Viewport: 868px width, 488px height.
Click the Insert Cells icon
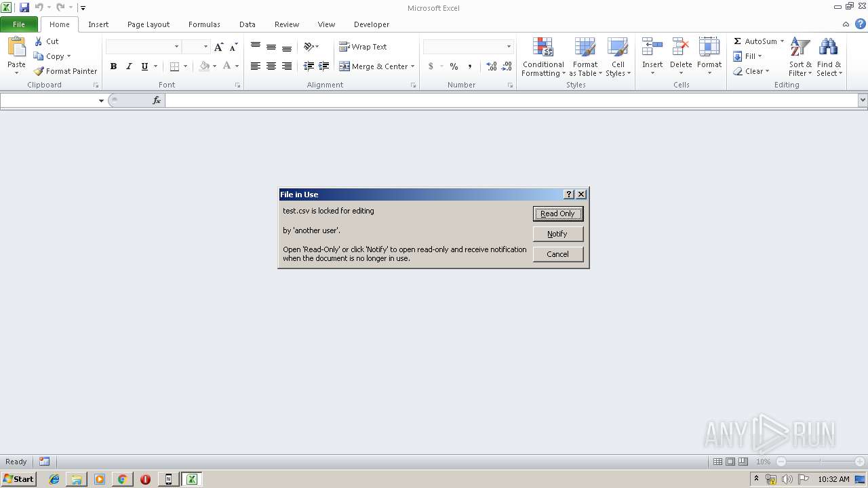coord(652,47)
